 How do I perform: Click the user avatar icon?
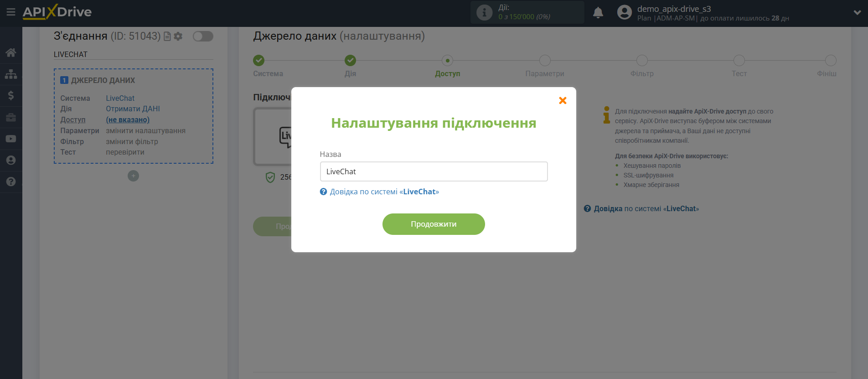(625, 12)
